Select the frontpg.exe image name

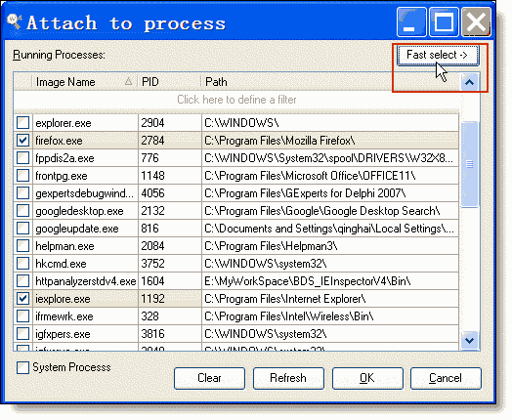tap(62, 176)
